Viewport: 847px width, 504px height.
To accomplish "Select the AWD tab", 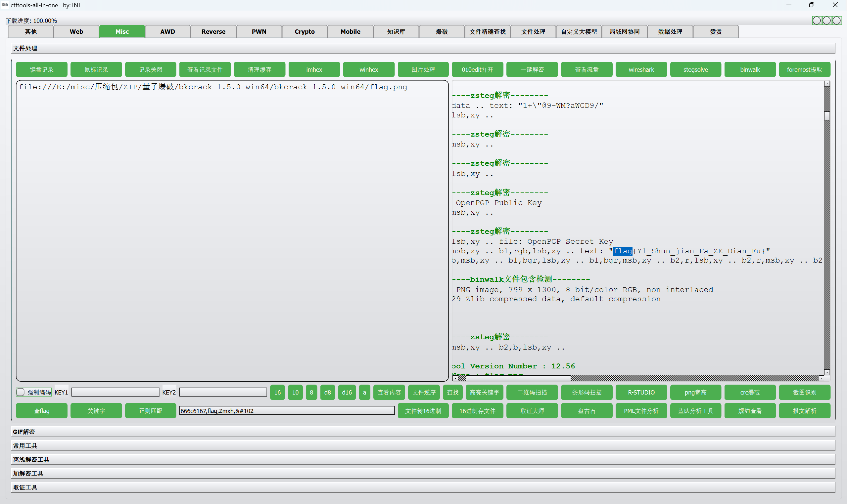I will [167, 32].
